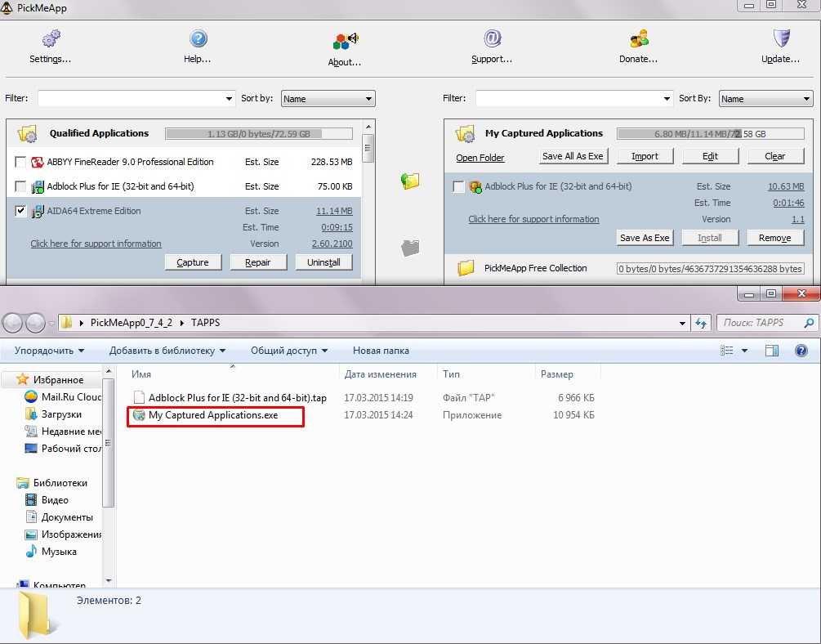Open the Donate people icon

point(639,39)
